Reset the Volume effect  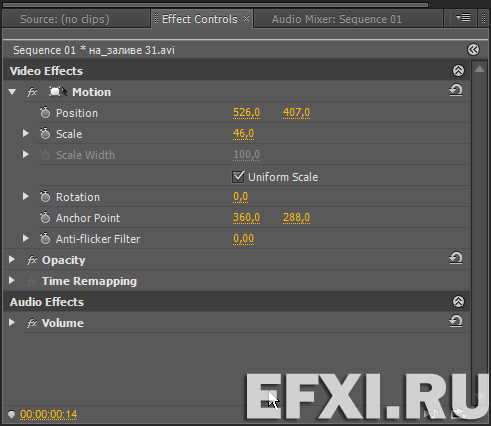pyautogui.click(x=456, y=321)
